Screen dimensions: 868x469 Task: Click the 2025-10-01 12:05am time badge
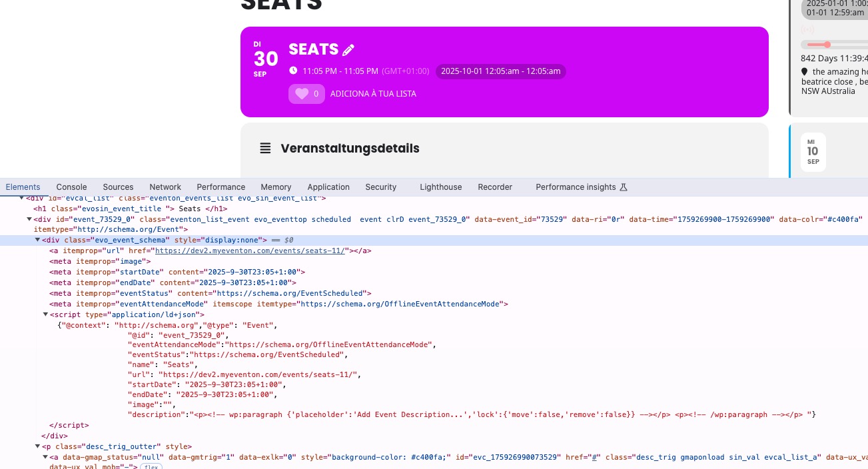pyautogui.click(x=501, y=71)
